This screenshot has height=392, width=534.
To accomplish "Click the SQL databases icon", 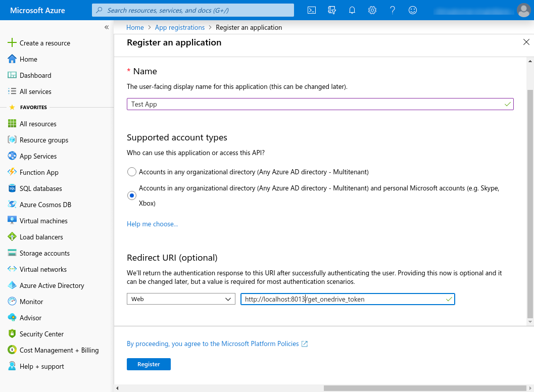I will [x=12, y=188].
